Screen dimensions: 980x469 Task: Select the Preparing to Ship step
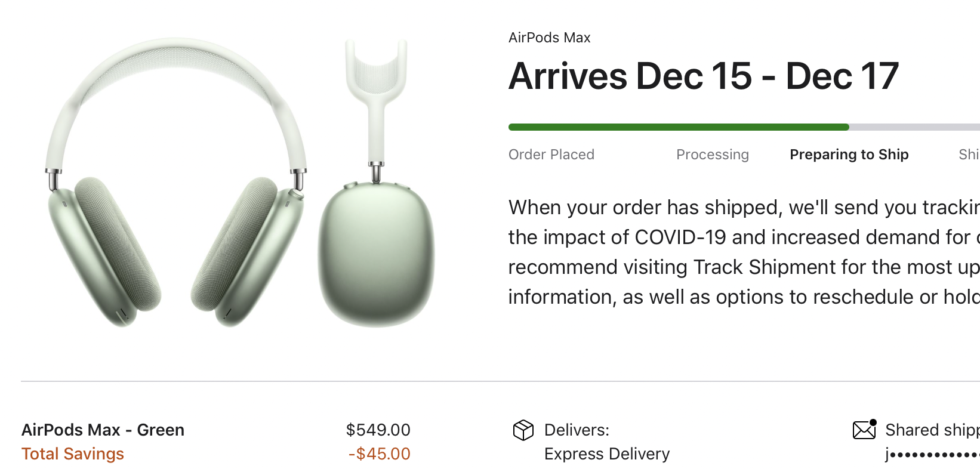849,155
